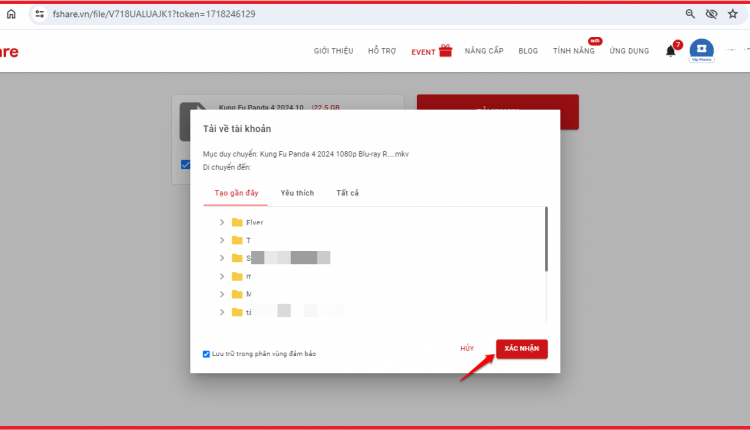The image size is (750, 430).
Task: Expand the Flver folder
Action: tap(222, 222)
